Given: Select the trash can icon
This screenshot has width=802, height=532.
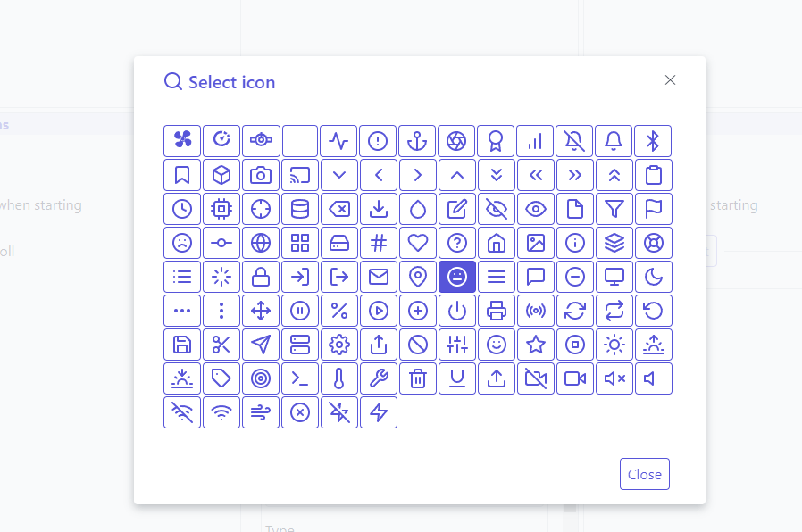Looking at the screenshot, I should 418,378.
